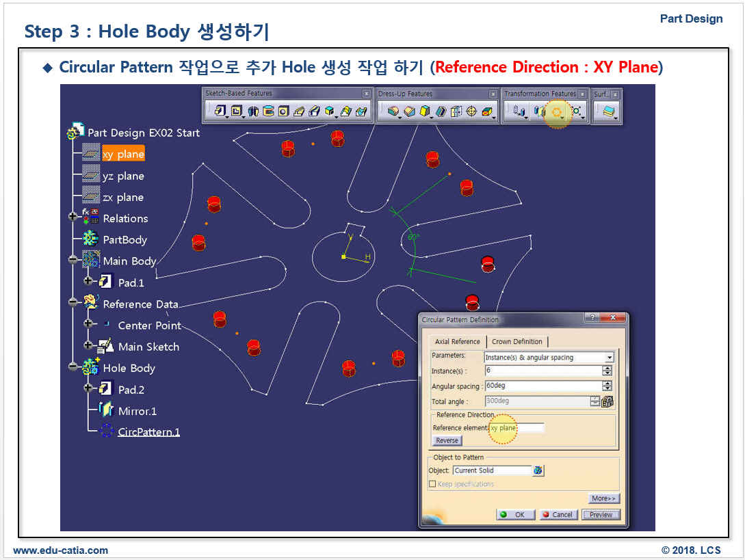
Task: Select the Mirror tool in Transformation Features
Action: point(539,111)
